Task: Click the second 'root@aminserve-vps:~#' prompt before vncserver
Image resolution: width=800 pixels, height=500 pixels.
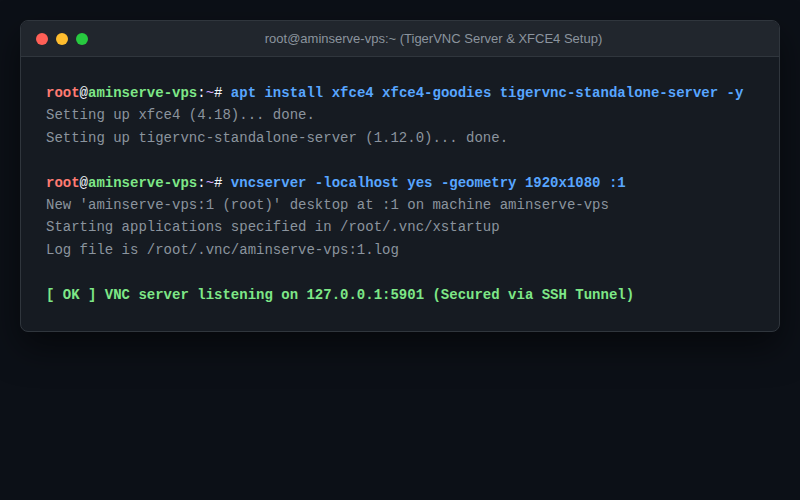Action: [134, 183]
